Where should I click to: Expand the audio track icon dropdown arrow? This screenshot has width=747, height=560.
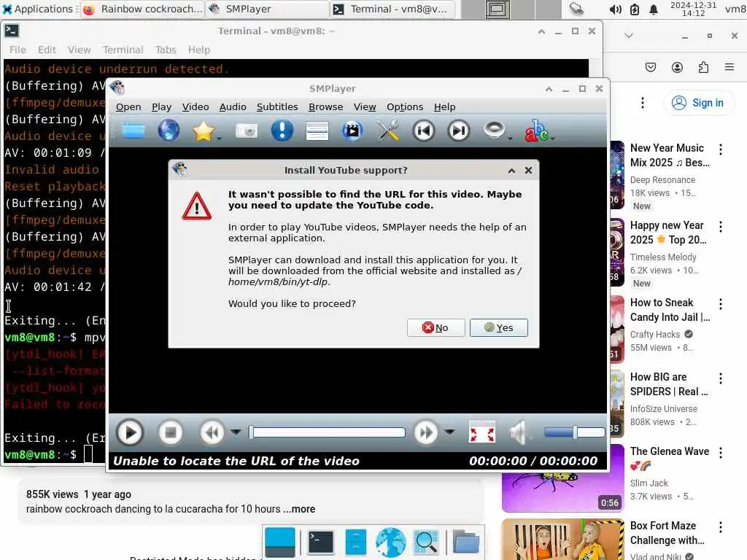510,138
